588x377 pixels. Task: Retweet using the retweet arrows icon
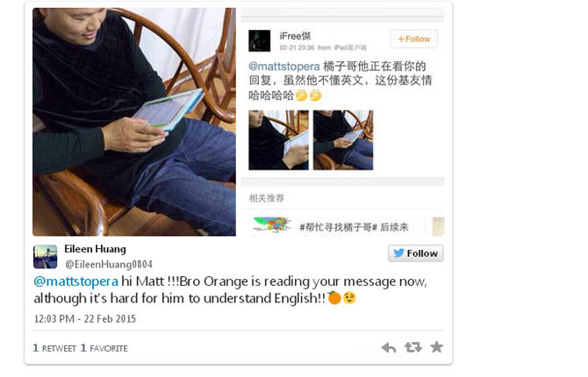point(412,347)
